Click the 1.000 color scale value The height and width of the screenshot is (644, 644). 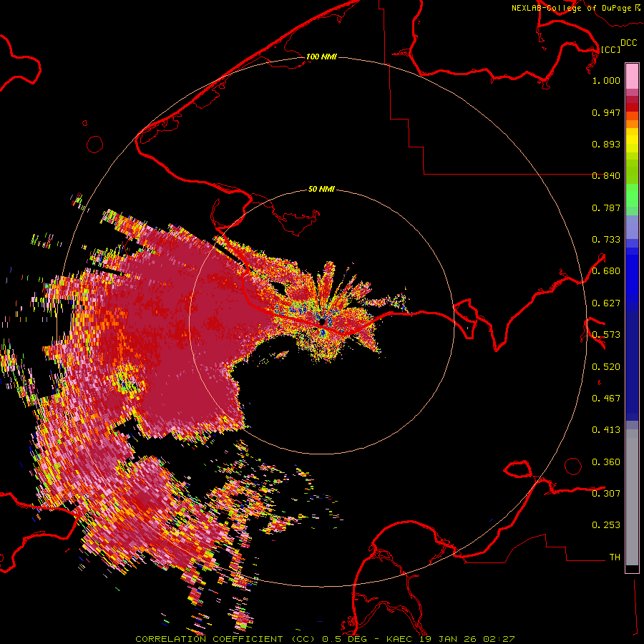tap(606, 80)
